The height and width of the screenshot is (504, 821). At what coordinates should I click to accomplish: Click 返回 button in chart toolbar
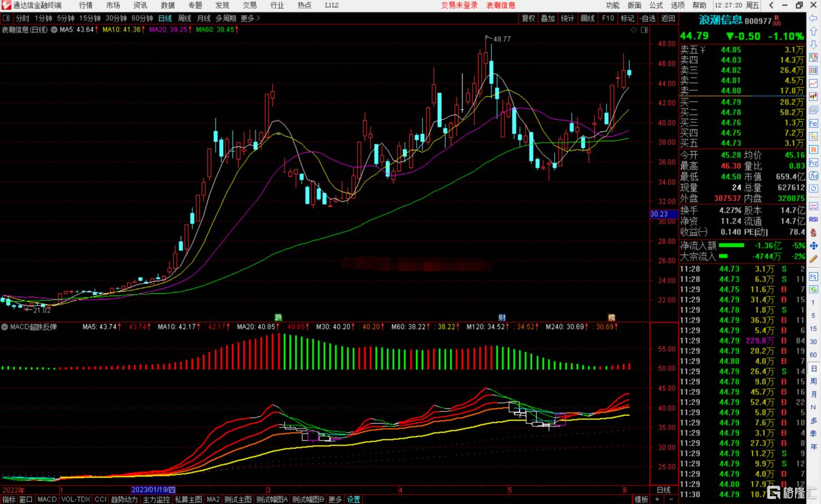click(x=668, y=19)
